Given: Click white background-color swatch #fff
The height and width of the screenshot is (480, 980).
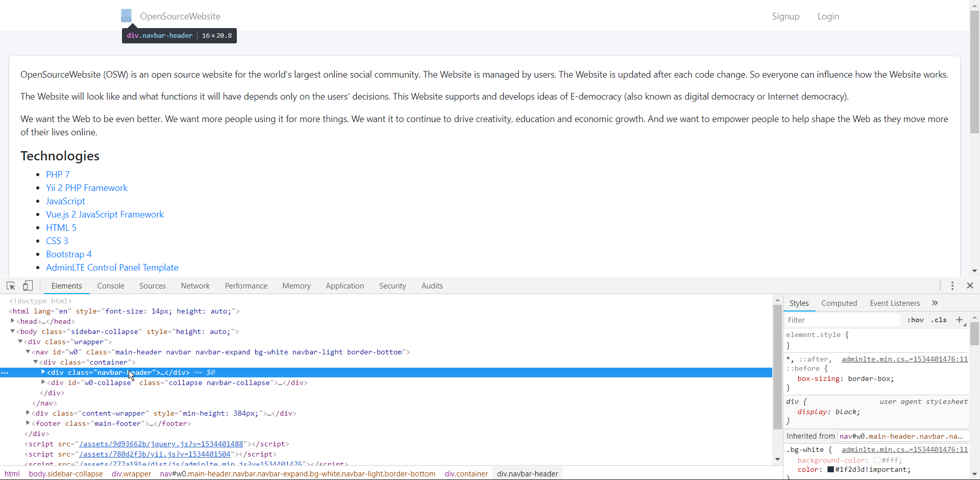Looking at the screenshot, I should point(877,460).
